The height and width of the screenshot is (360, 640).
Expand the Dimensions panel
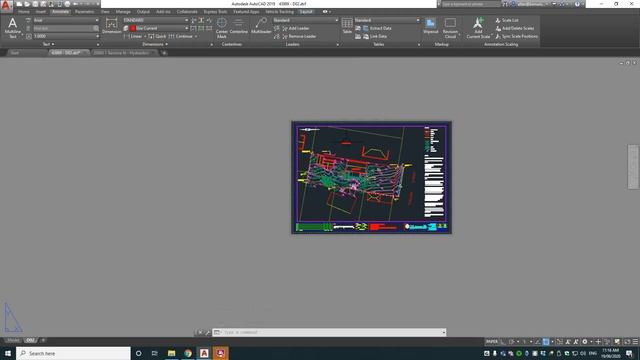tap(155, 44)
